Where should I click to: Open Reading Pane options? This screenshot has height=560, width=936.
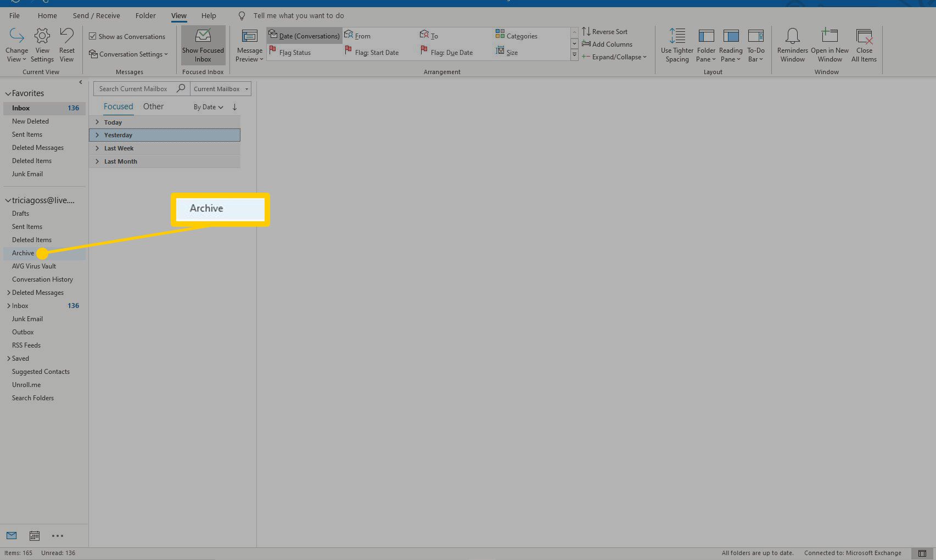(x=731, y=45)
